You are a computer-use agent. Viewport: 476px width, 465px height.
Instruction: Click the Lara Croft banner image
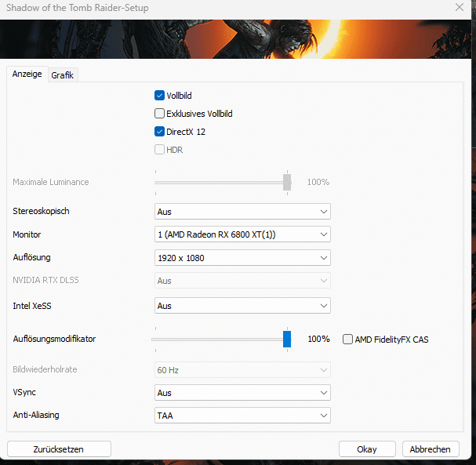[235, 39]
